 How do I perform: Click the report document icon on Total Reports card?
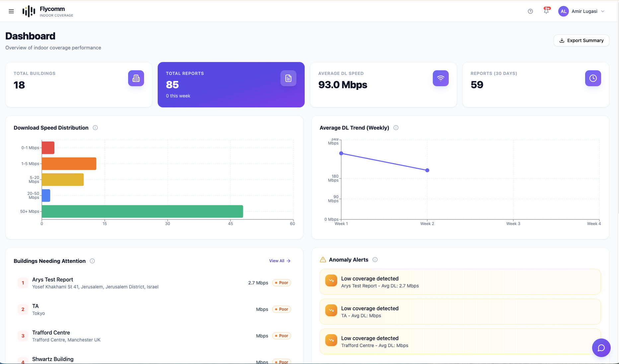288,78
